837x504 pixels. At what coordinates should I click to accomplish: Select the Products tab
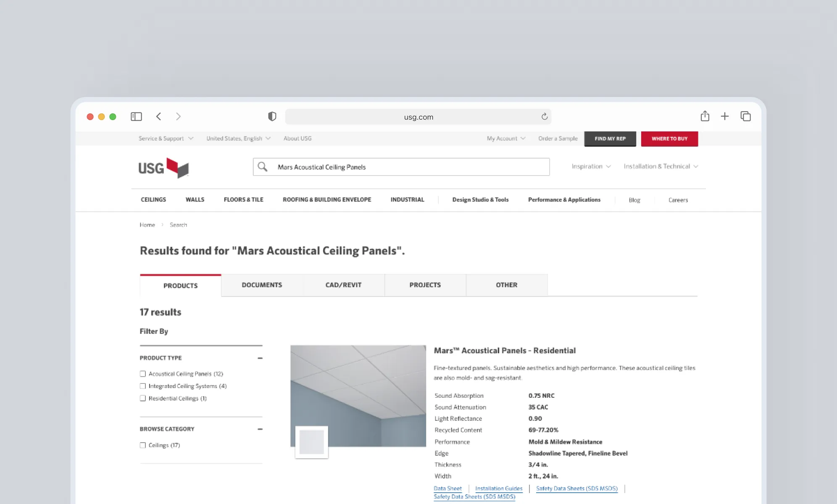(x=180, y=286)
